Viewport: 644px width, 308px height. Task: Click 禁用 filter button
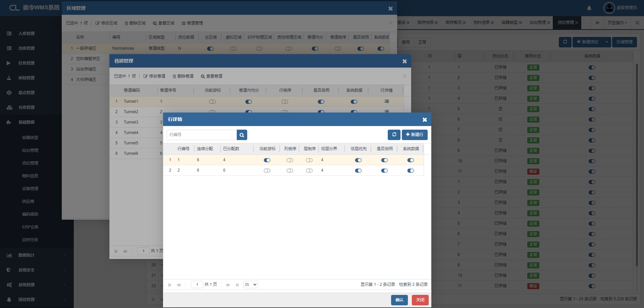406,42
